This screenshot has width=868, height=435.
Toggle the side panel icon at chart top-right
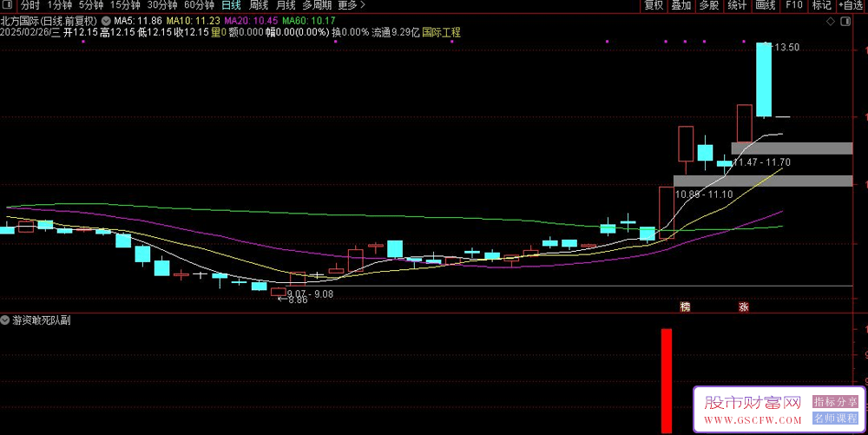tap(845, 22)
